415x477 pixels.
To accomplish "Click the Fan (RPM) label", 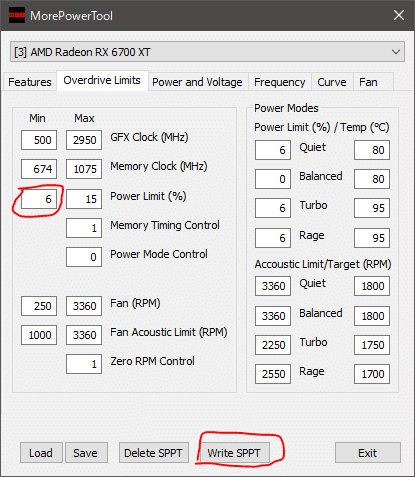I will pyautogui.click(x=135, y=303).
